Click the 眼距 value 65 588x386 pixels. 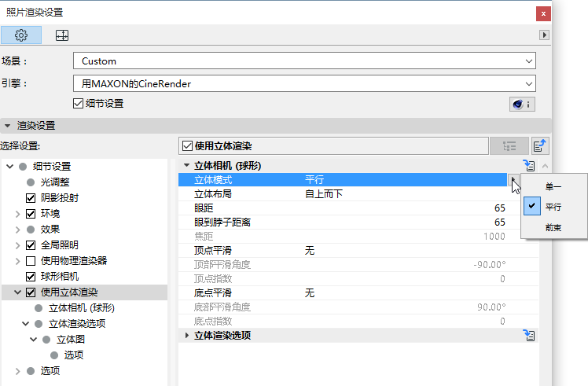click(499, 208)
